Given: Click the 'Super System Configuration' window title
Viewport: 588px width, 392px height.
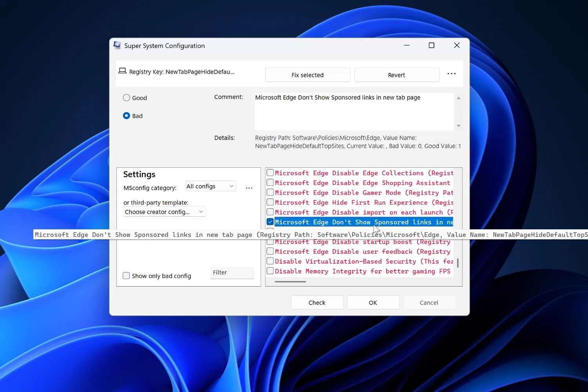Looking at the screenshot, I should pos(165,46).
